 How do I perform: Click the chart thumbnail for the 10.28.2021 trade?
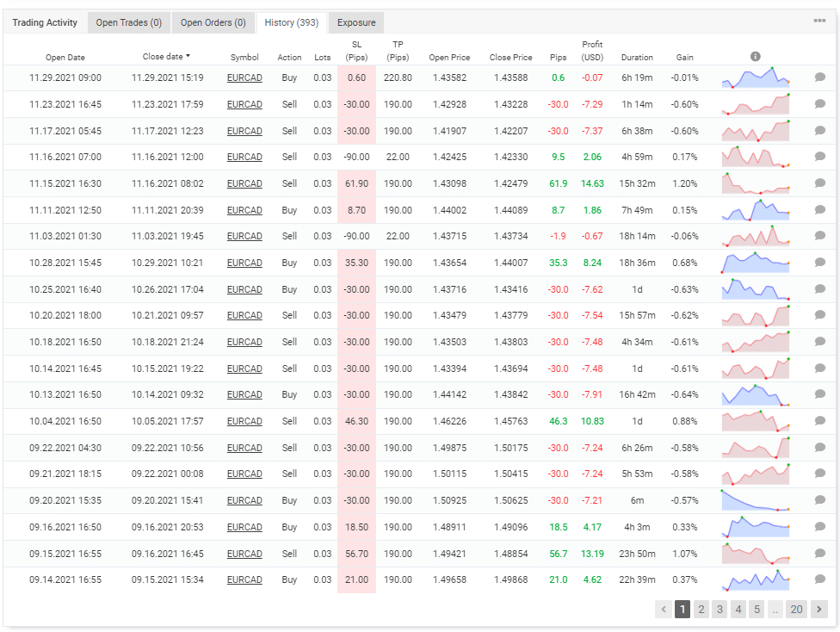tap(755, 263)
